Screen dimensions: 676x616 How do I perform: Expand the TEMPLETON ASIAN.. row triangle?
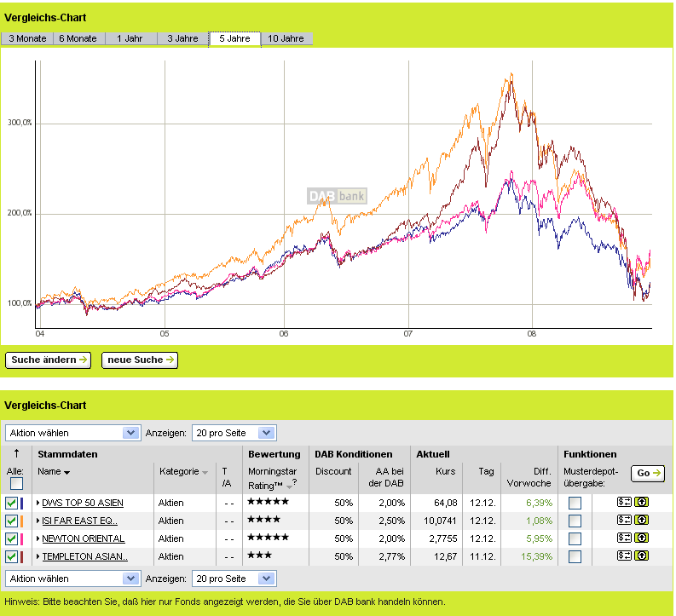pos(38,556)
